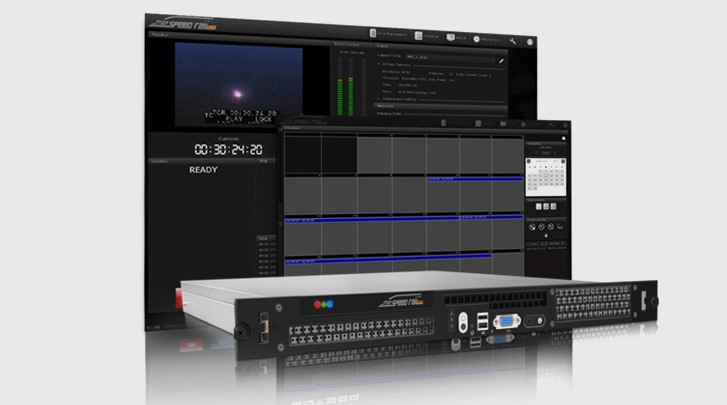Click the first round icon under the calendar
727x405 pixels.
pos(531,225)
